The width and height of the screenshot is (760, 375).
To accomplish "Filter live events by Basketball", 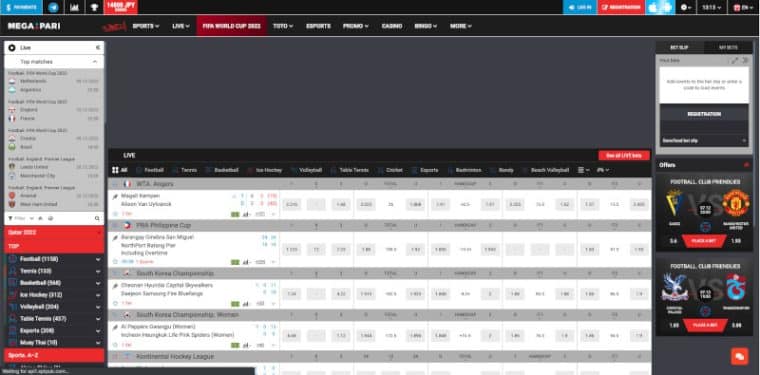I will [222, 170].
